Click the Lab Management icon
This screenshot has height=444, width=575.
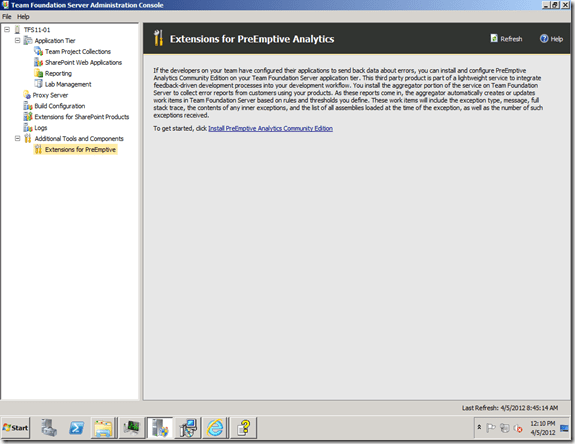tap(39, 84)
